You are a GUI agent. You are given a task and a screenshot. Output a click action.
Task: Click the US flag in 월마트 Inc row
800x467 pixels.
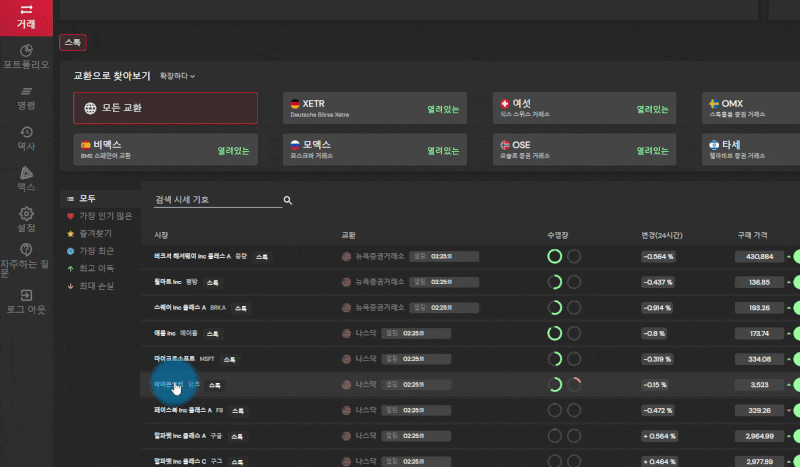tap(346, 282)
